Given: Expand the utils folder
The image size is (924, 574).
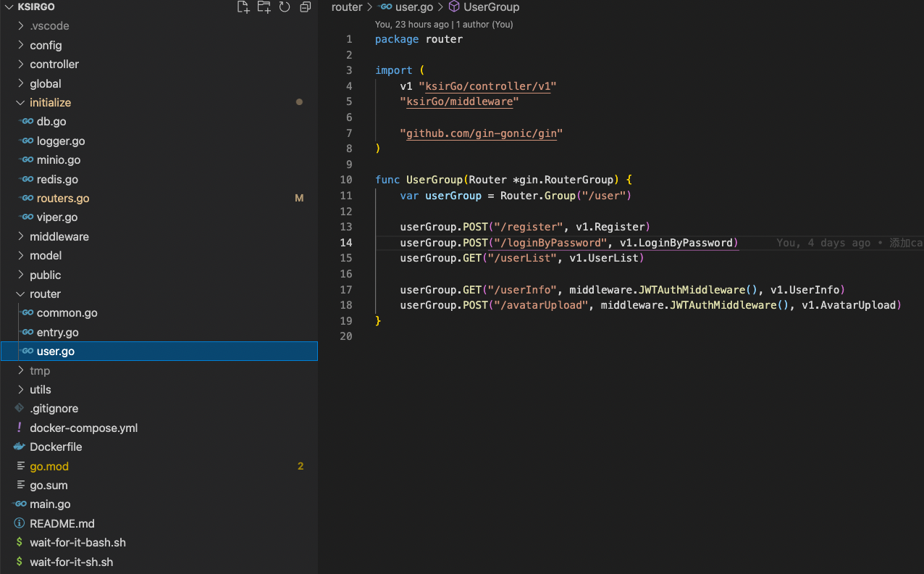Looking at the screenshot, I should pyautogui.click(x=20, y=389).
